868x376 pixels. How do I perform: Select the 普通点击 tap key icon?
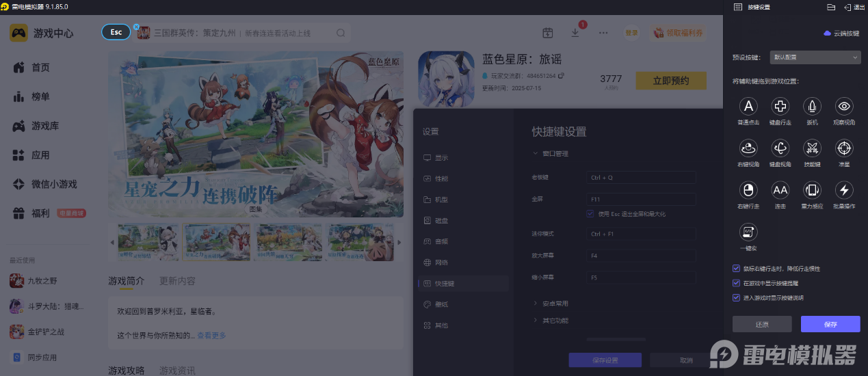click(x=750, y=106)
